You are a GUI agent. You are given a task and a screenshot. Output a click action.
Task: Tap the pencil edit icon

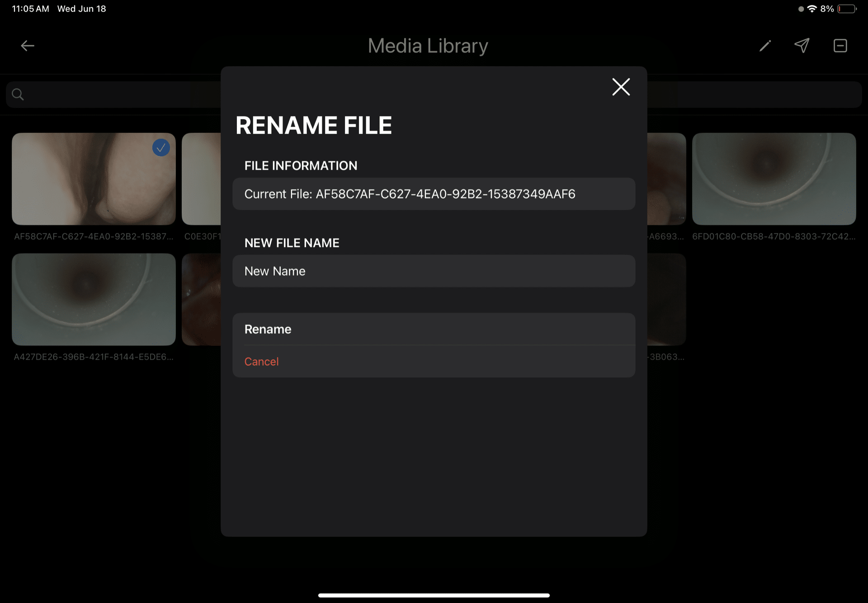click(765, 46)
